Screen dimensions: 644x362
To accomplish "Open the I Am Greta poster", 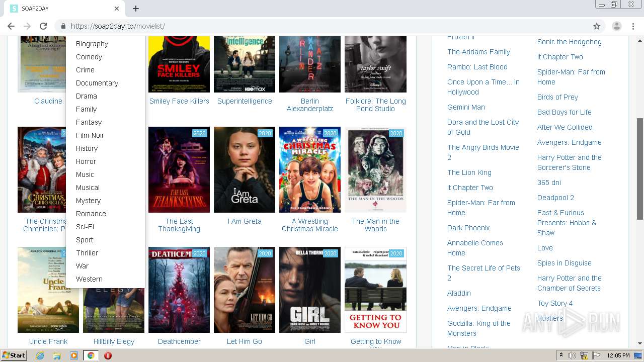I will [x=245, y=169].
